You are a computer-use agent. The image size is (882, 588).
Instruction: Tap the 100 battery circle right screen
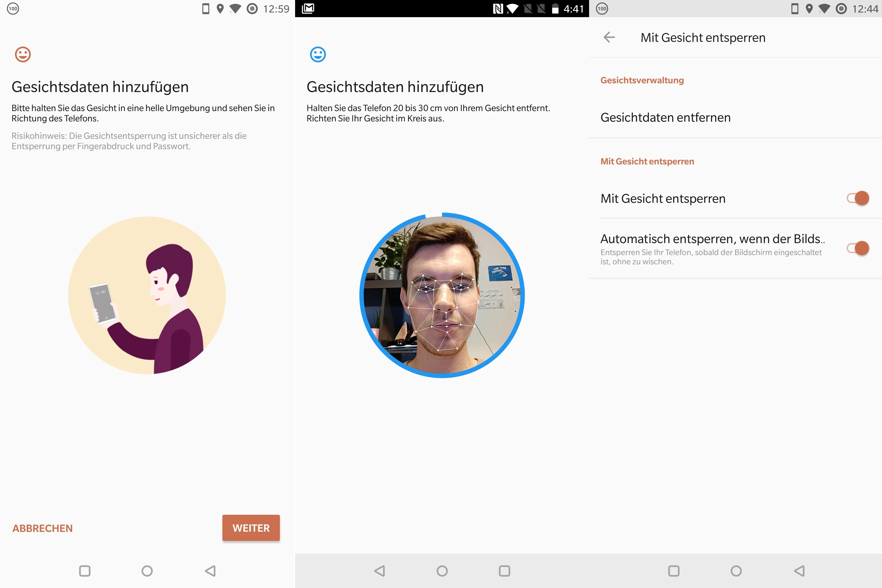pyautogui.click(x=602, y=9)
